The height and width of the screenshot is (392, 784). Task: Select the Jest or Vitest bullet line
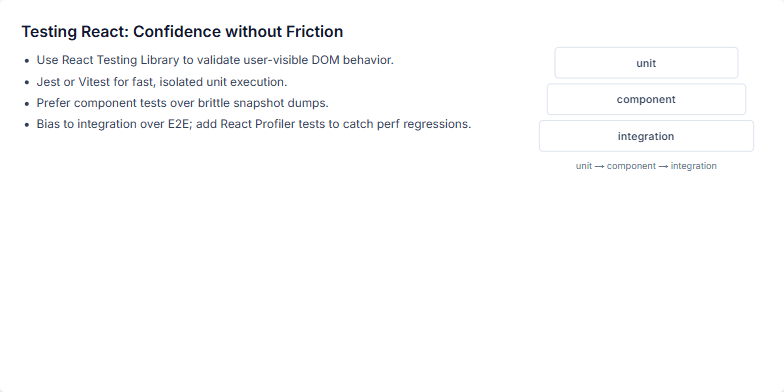(162, 82)
